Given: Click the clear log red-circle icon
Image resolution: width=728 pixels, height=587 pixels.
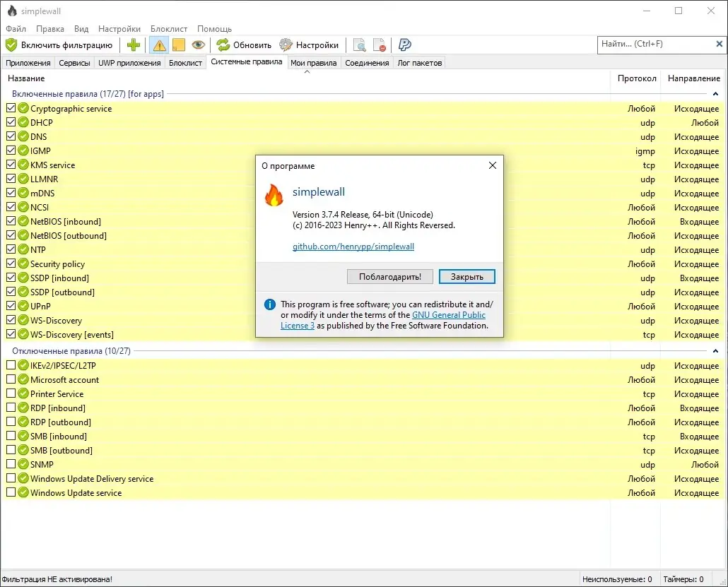Looking at the screenshot, I should pos(380,45).
